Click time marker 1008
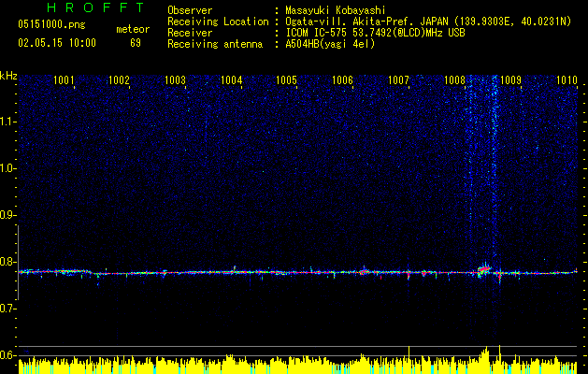This screenshot has height=374, width=588. (x=454, y=80)
